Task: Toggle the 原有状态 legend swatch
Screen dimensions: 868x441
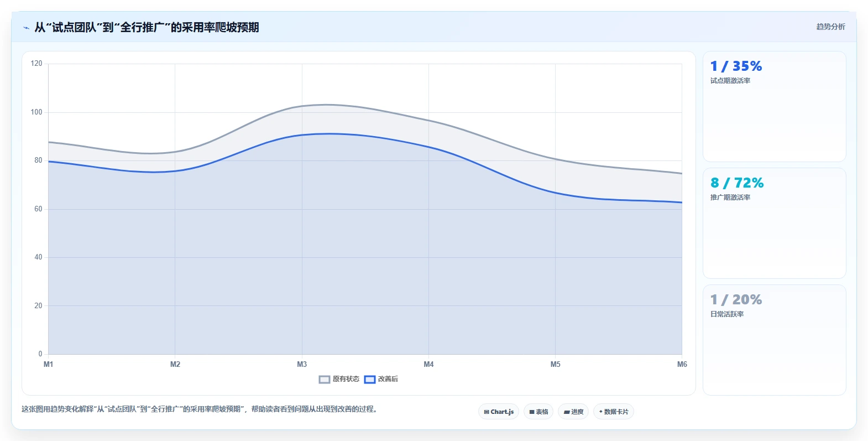Action: click(325, 380)
